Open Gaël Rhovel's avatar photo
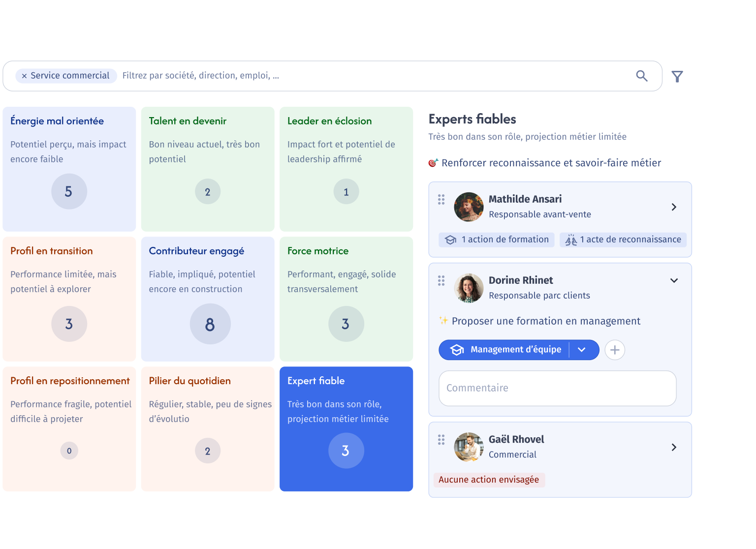This screenshot has height=549, width=756. click(469, 447)
